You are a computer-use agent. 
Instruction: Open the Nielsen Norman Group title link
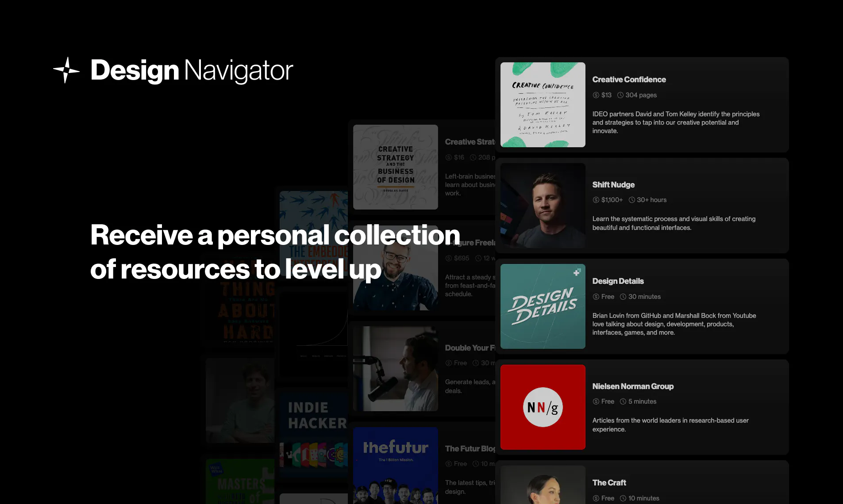pyautogui.click(x=633, y=386)
